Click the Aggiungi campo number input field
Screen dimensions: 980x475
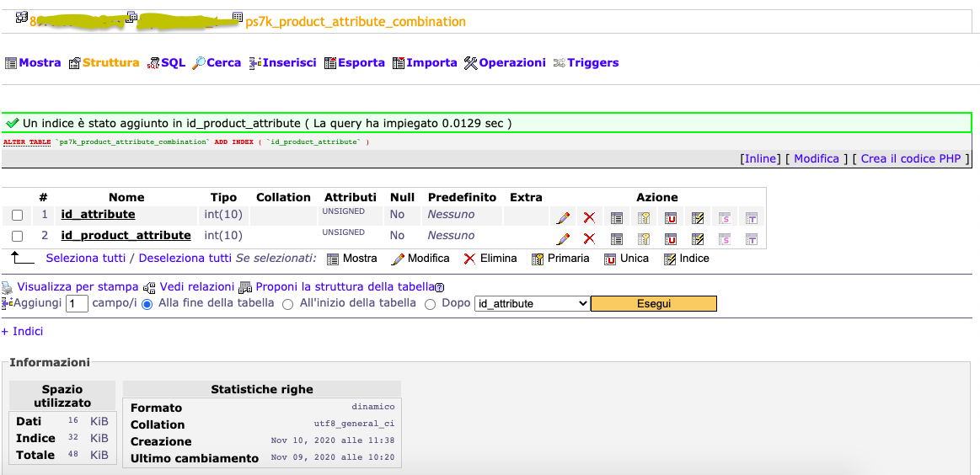[x=77, y=304]
